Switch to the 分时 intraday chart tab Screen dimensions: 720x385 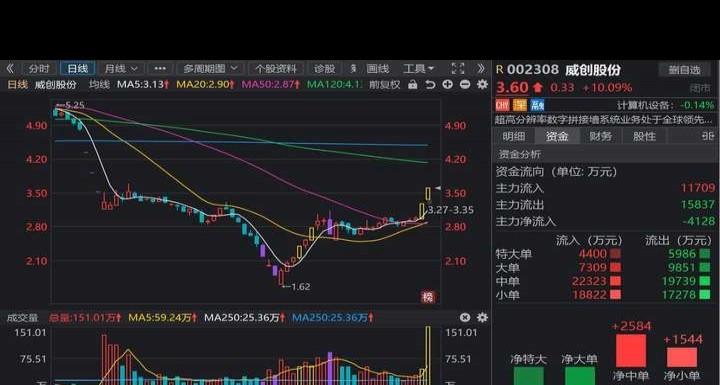39,69
